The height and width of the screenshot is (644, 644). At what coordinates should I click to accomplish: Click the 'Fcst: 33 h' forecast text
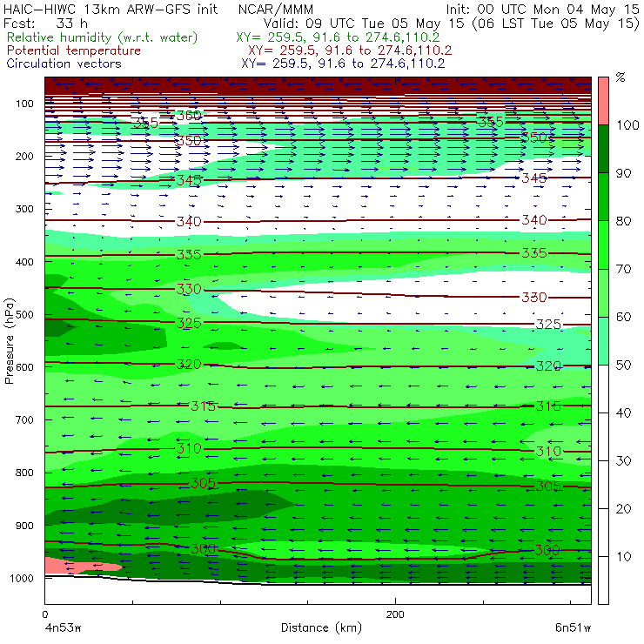(x=45, y=23)
